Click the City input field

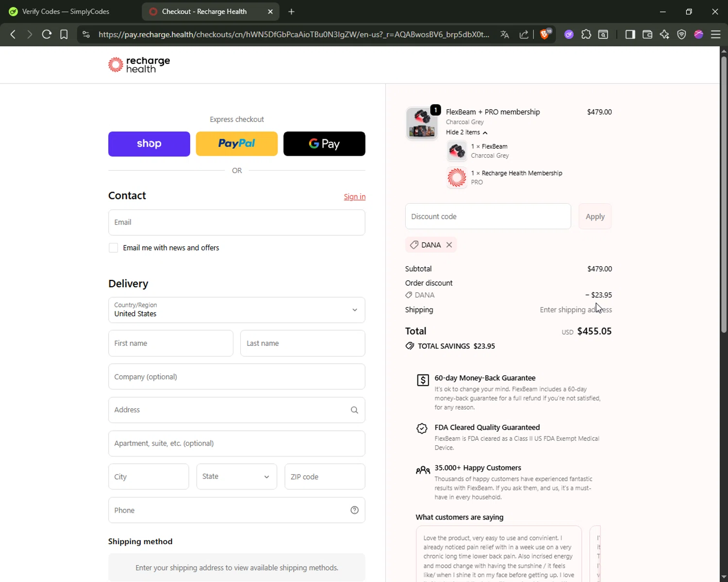(149, 477)
